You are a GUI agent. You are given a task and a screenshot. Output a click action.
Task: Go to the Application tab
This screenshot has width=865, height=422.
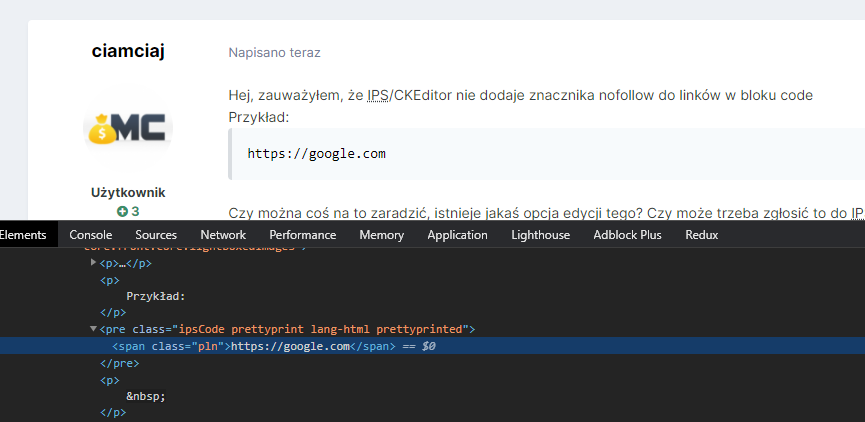[x=457, y=235]
